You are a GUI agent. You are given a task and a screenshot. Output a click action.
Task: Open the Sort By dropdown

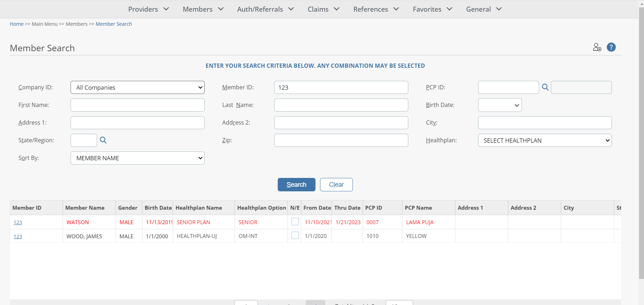(138, 158)
